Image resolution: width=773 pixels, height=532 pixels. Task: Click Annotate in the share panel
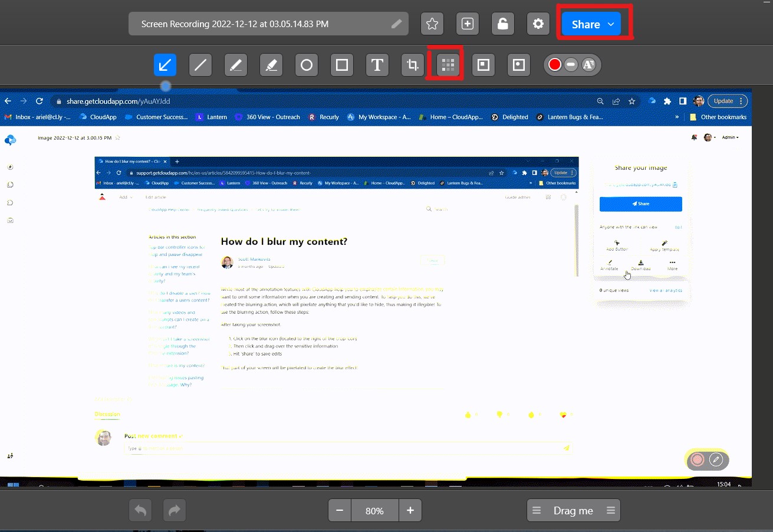[609, 265]
